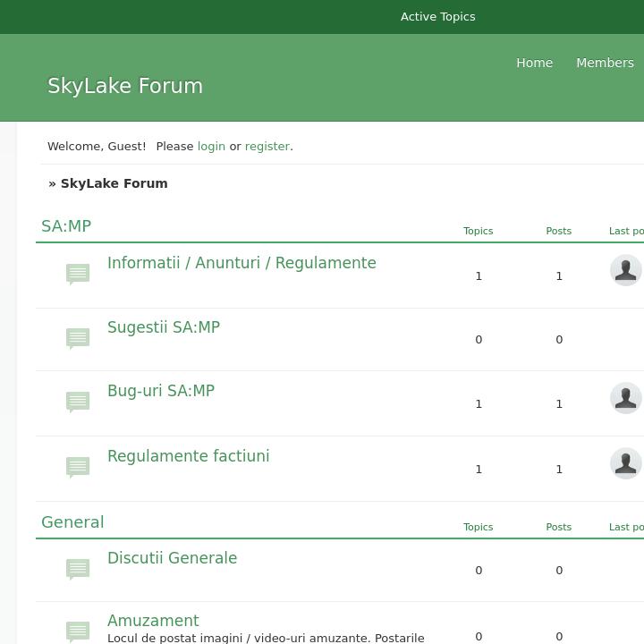Open the General category heading

point(72,522)
